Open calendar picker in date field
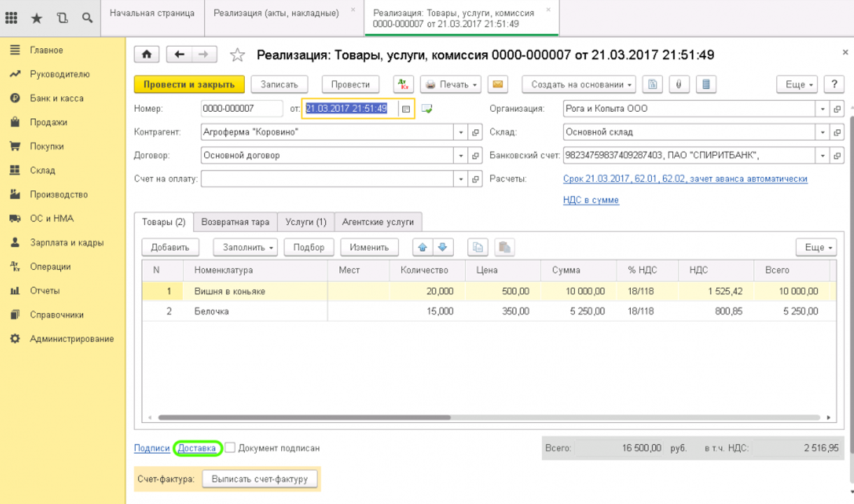Viewport: 854px width, 504px height. tap(406, 109)
